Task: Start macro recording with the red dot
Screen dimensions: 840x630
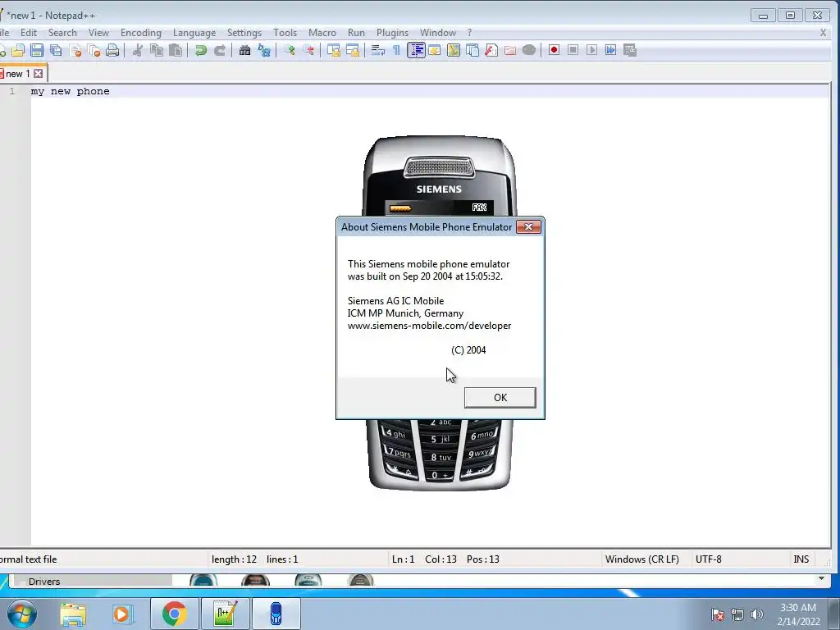Action: 554,50
